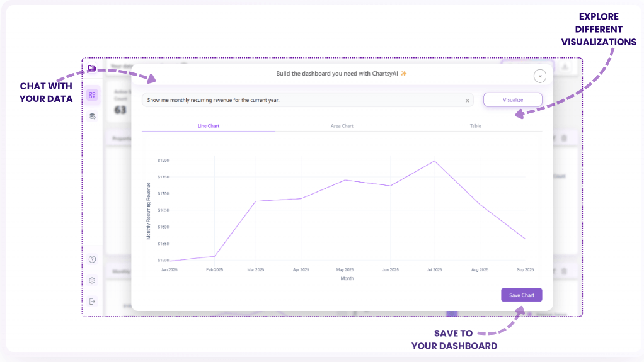Open the data sources database icon
Screen dimensions: 644x362
tap(93, 116)
